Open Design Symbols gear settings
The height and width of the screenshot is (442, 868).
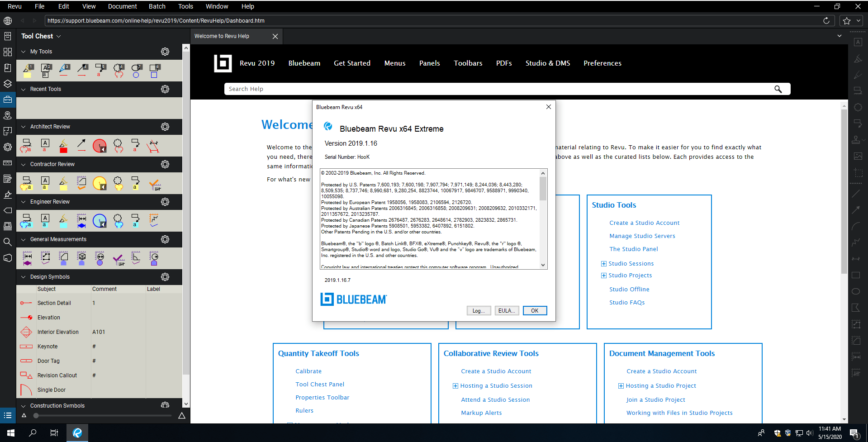click(x=165, y=277)
